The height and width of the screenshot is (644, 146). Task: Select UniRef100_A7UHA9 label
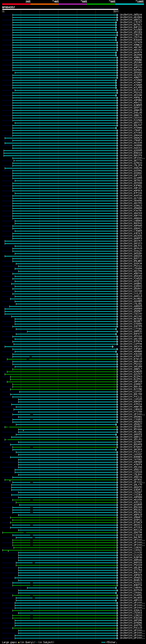131,80
